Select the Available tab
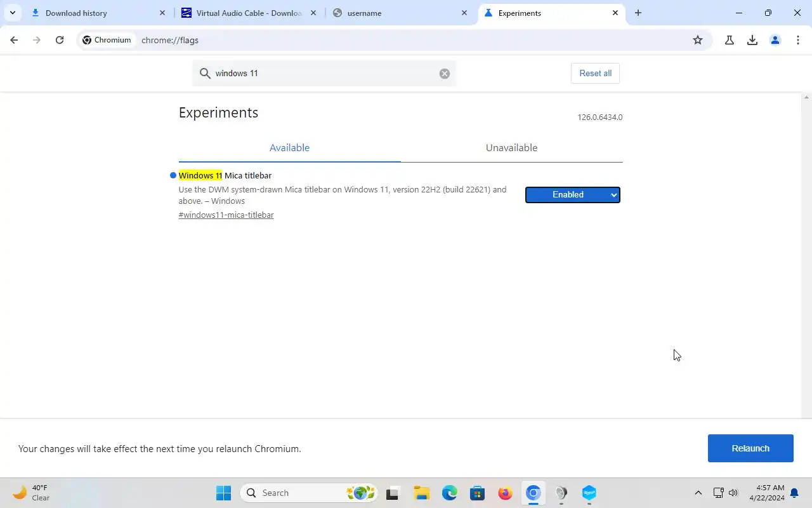The width and height of the screenshot is (812, 508). 289,147
